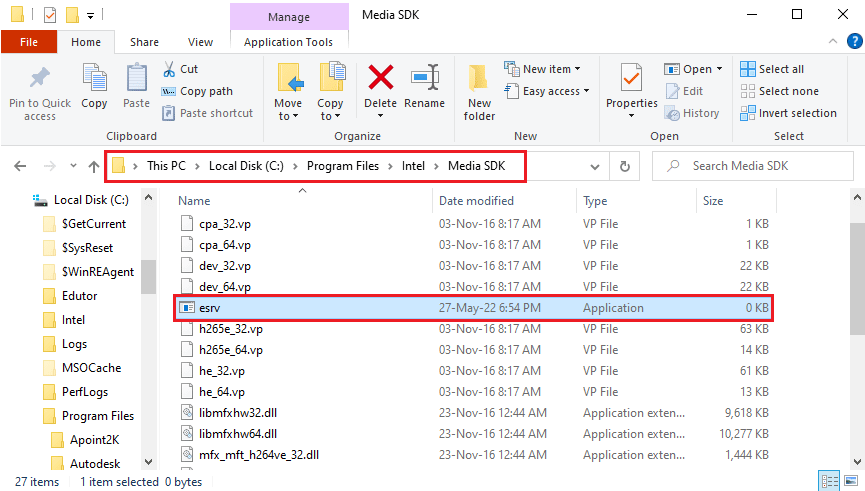Click the Search Media SDK box
Screen dimensions: 865x491
(x=752, y=166)
